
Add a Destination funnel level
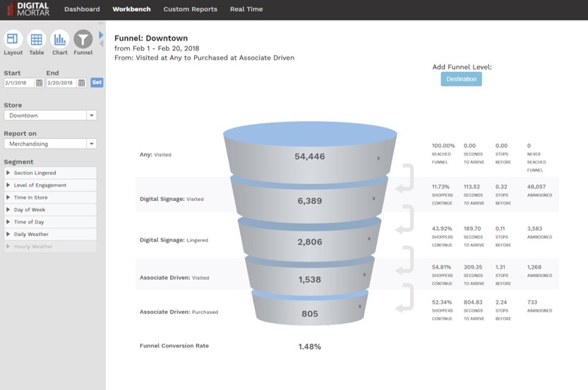[x=461, y=79]
